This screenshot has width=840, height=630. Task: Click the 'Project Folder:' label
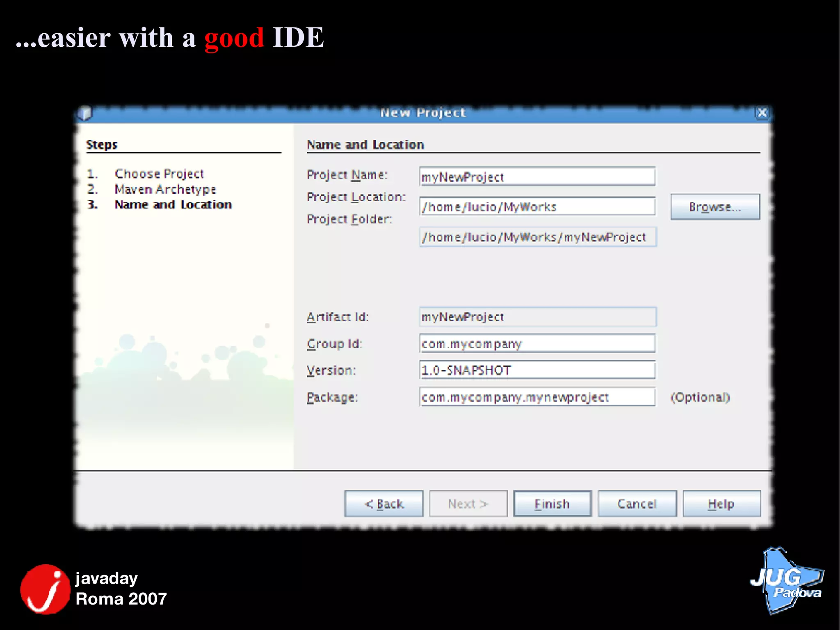click(349, 219)
